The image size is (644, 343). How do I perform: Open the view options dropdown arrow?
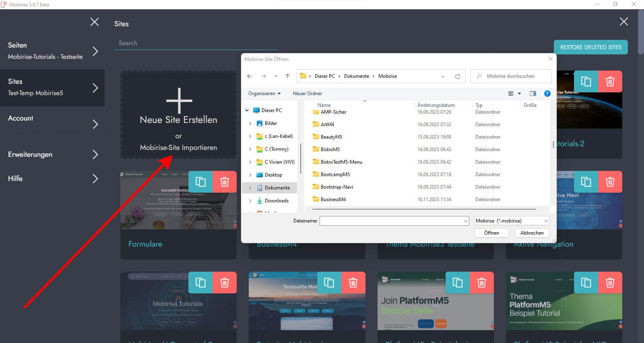[519, 94]
